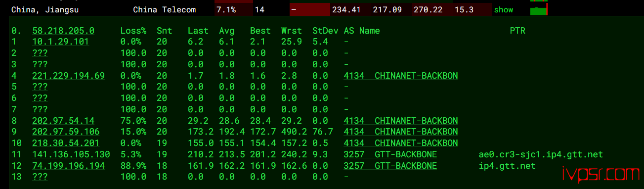Open hop 12 IP 74.199.196.194

[x=69, y=166]
